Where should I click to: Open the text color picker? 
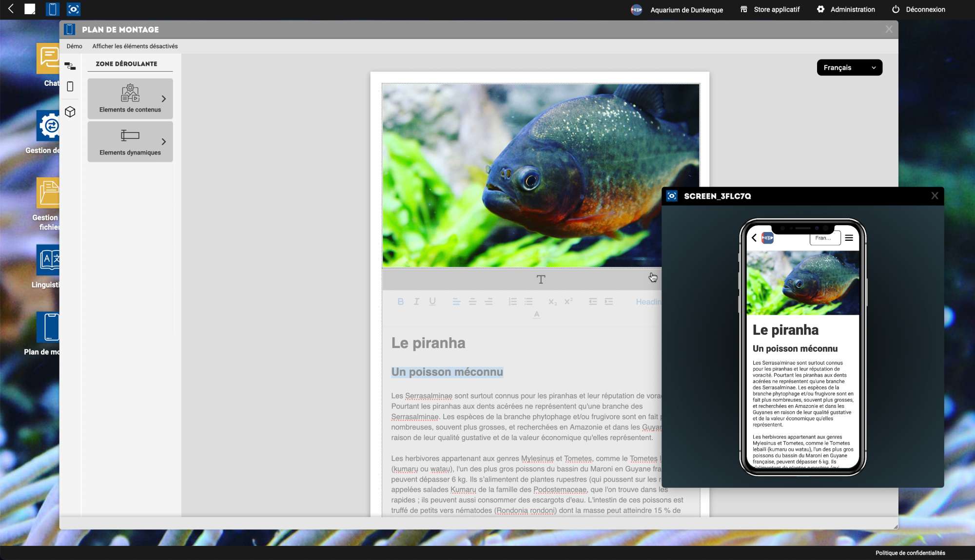click(536, 315)
